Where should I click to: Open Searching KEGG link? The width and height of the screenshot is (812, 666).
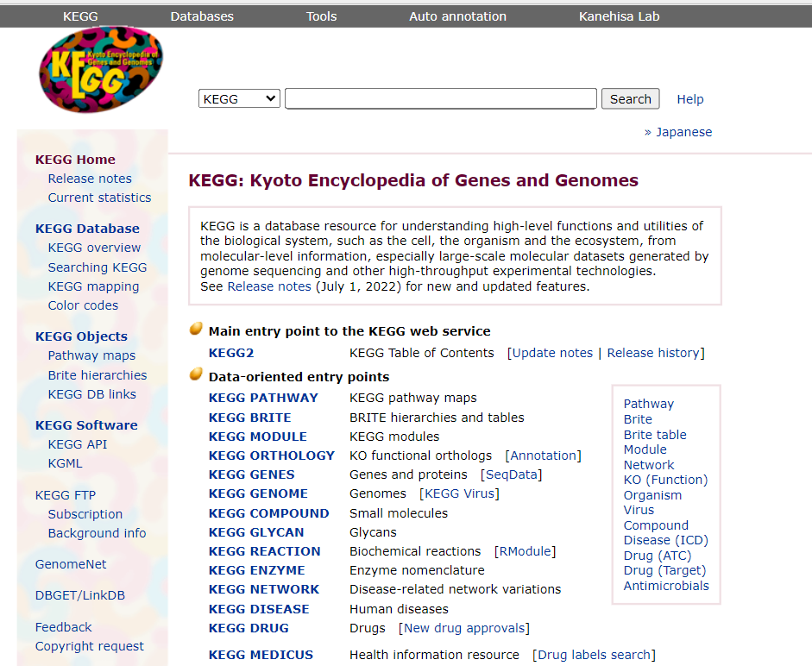[x=98, y=267]
